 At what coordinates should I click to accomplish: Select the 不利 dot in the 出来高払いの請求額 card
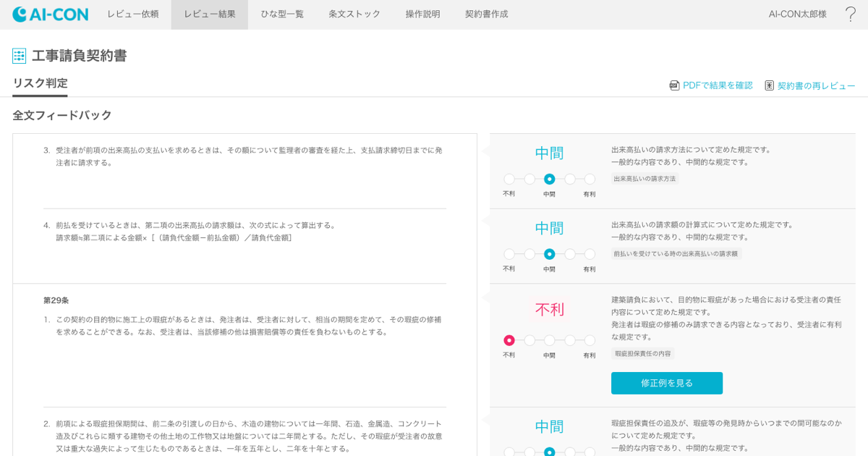coord(509,254)
